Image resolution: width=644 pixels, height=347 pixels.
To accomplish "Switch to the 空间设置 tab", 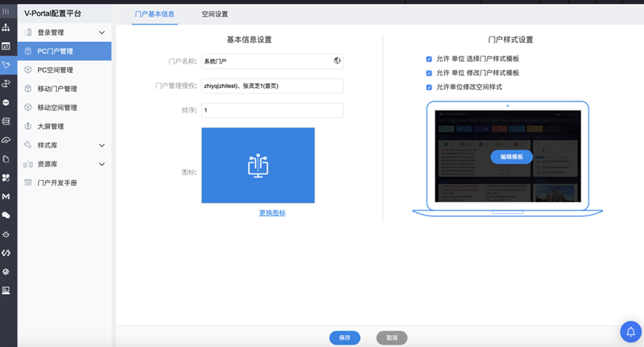I will tap(214, 14).
